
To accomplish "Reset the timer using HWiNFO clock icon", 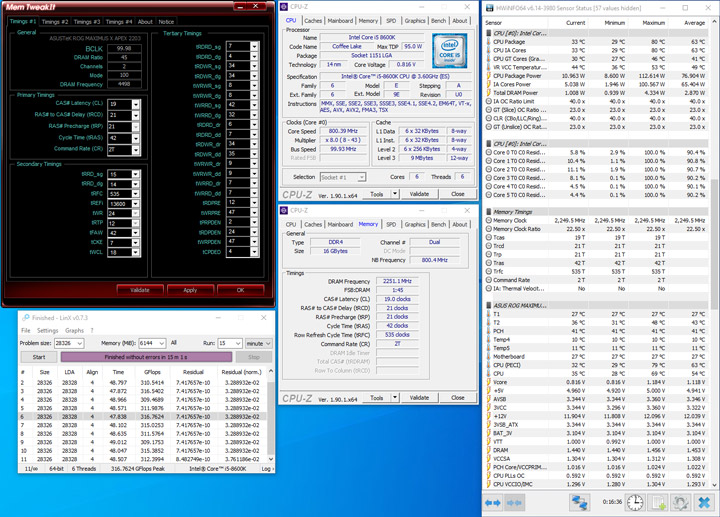I will click(635, 503).
